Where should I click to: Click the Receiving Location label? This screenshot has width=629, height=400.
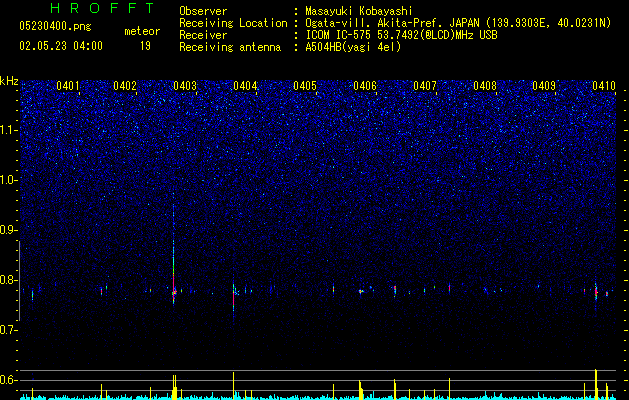tap(233, 23)
